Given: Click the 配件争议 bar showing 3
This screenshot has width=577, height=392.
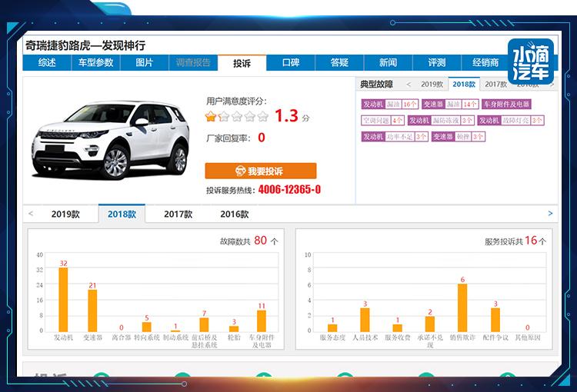Looking at the screenshot, I should click(x=495, y=320).
